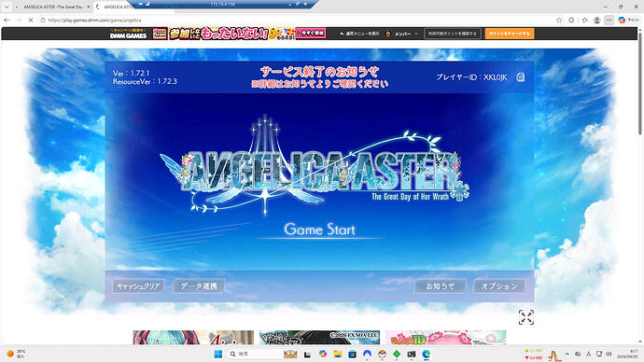Open the オプション options button
644x362 pixels.
point(499,286)
